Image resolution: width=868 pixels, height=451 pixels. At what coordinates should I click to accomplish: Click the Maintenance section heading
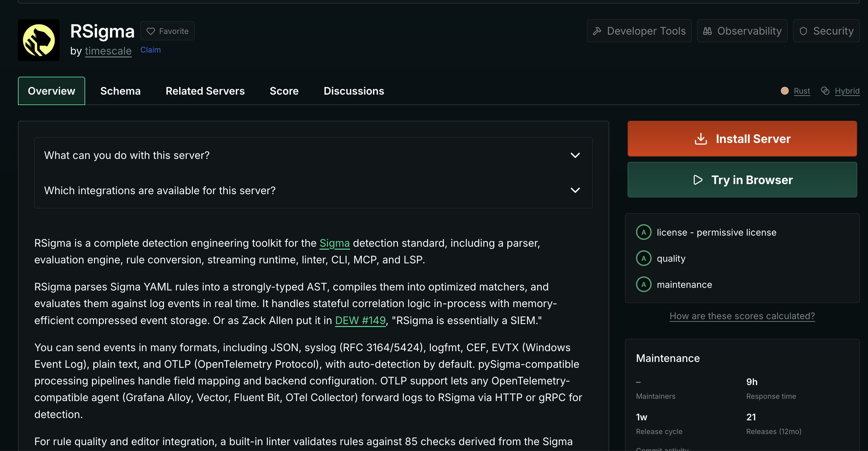tap(668, 358)
